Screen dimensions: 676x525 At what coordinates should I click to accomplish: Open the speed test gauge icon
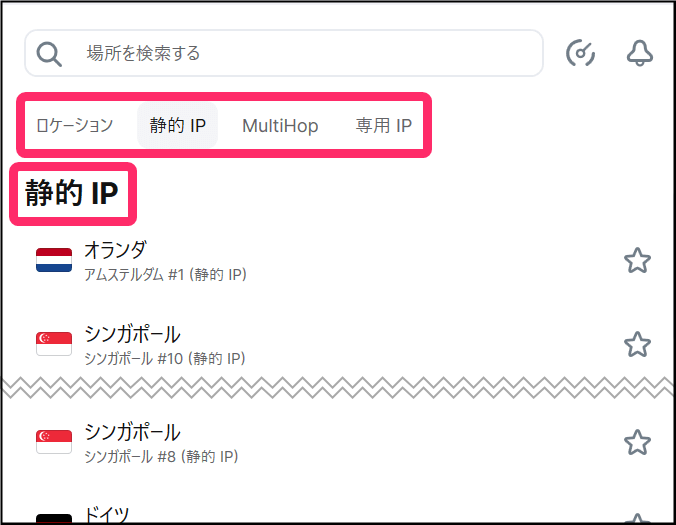pos(580,53)
